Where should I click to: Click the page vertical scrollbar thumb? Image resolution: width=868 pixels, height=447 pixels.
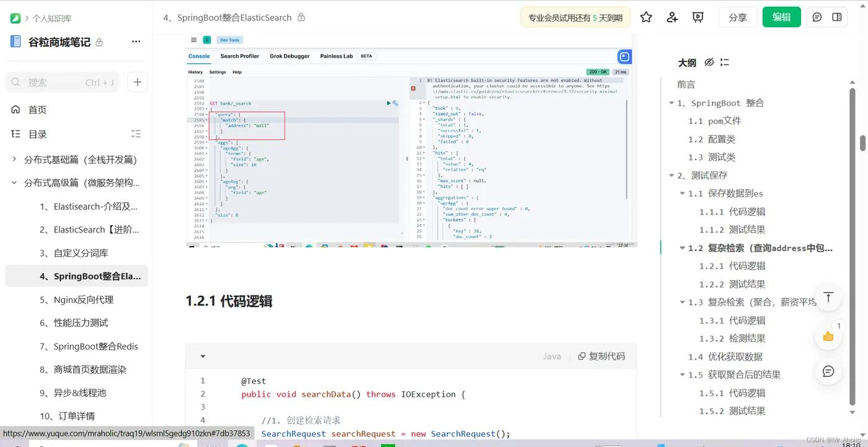coord(862,143)
